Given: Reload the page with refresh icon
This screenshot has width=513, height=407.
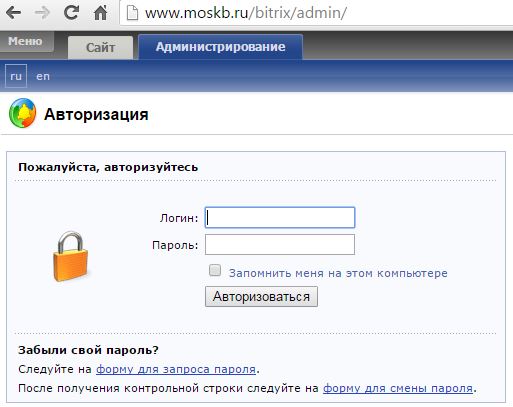Looking at the screenshot, I should [x=71, y=13].
